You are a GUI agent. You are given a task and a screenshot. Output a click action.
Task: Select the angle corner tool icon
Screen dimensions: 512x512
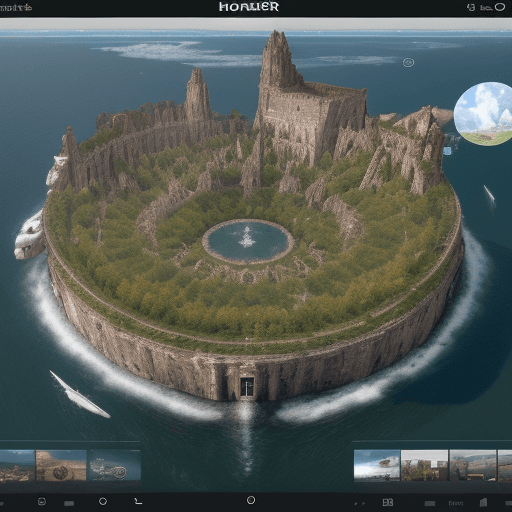pos(138,501)
